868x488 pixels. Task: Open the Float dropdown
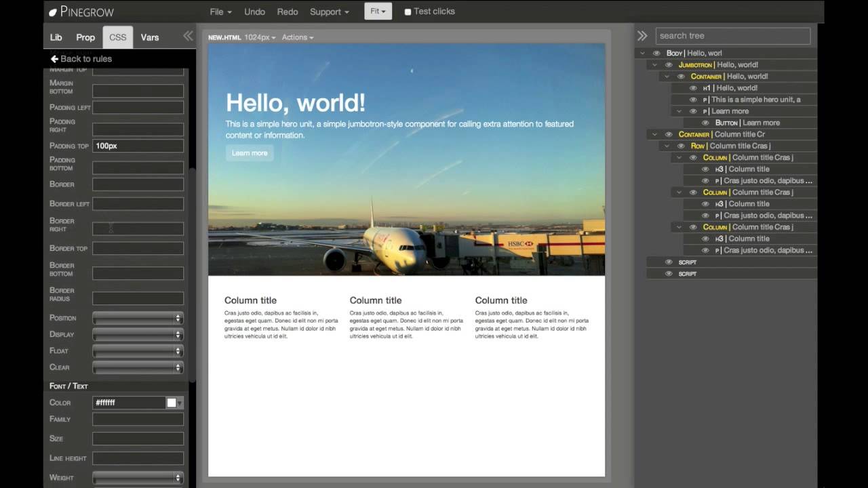coord(138,351)
